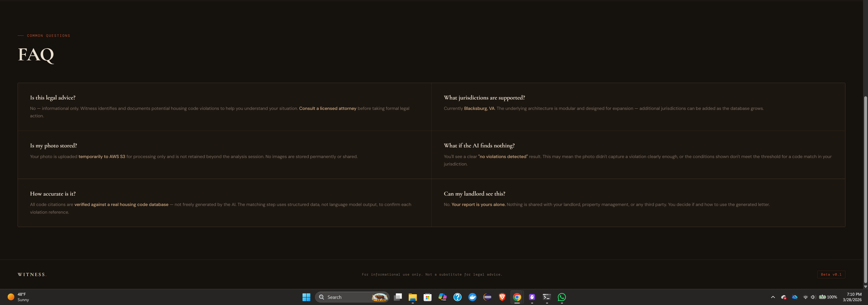The width and height of the screenshot is (868, 305).
Task: Open OneDrive tray icon with slash
Action: tap(795, 297)
